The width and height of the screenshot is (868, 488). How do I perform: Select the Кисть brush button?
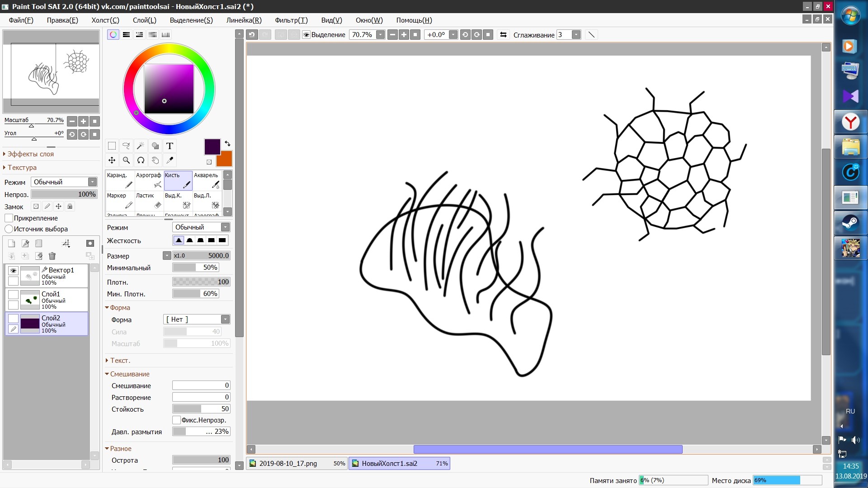178,180
